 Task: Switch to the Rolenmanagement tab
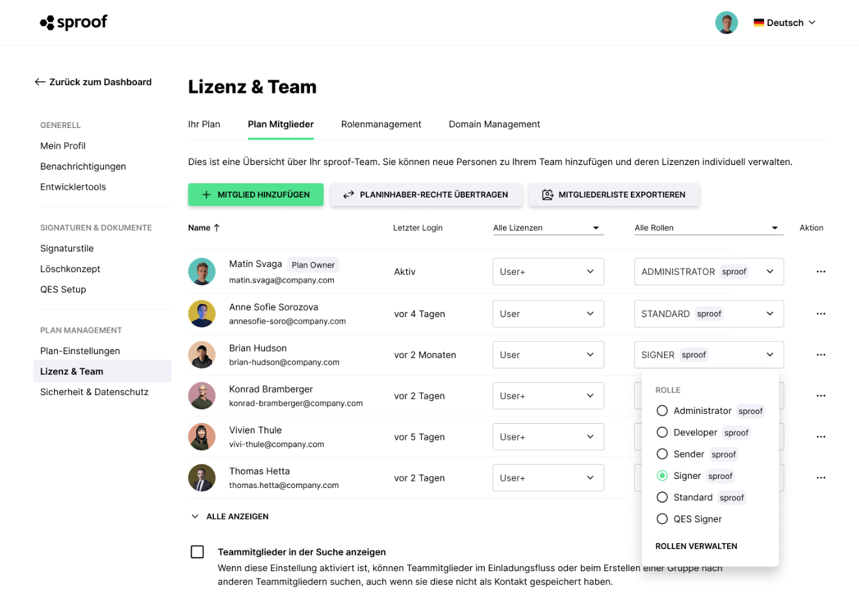point(381,124)
